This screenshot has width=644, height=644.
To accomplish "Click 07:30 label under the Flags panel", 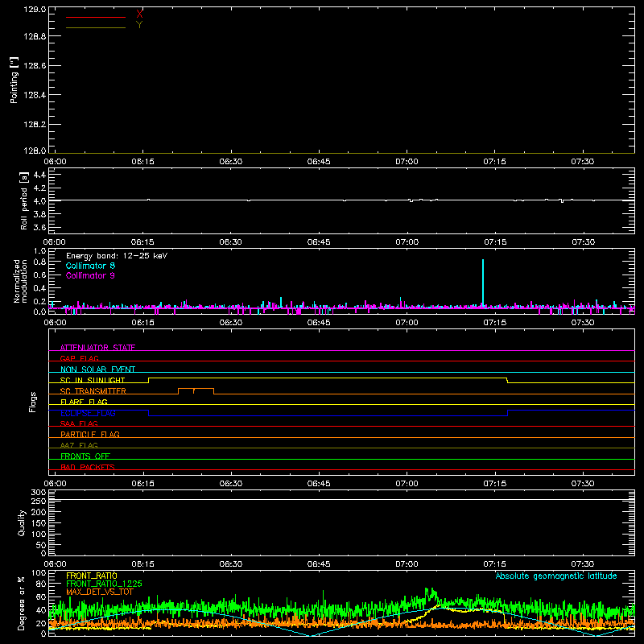I will pos(582,484).
